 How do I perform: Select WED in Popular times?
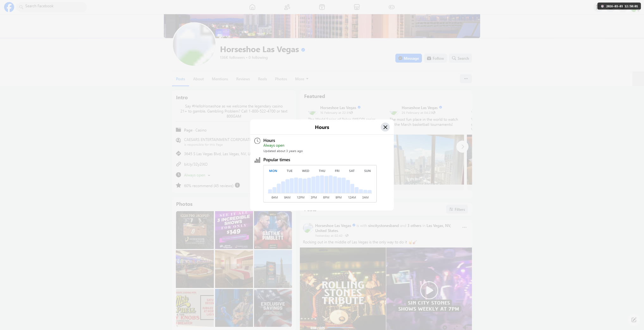[306, 171]
